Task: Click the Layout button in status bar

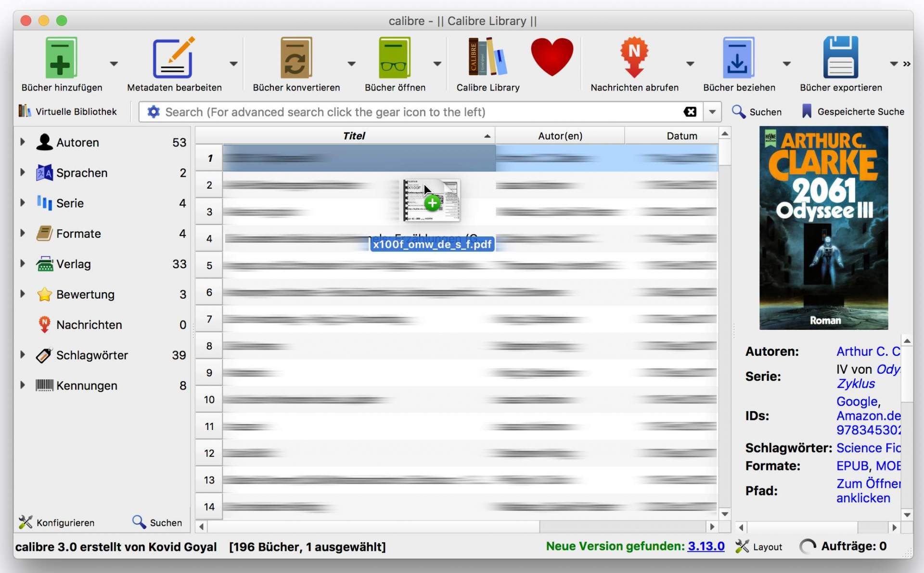Action: (x=759, y=547)
